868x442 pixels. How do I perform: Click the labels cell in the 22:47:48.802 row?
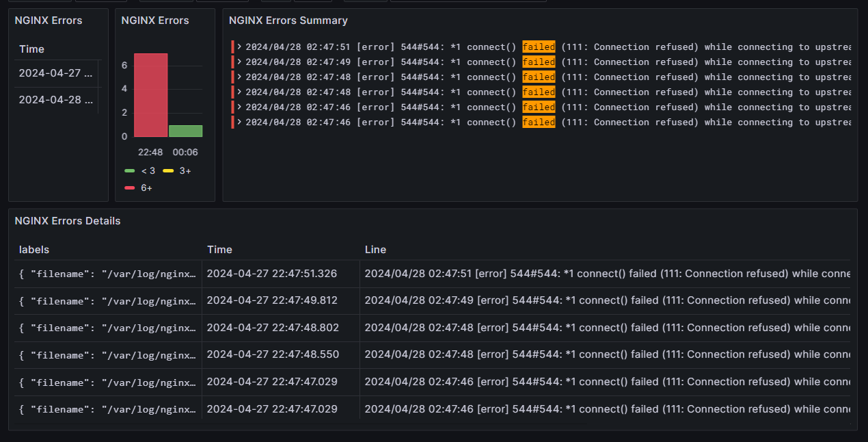click(108, 328)
